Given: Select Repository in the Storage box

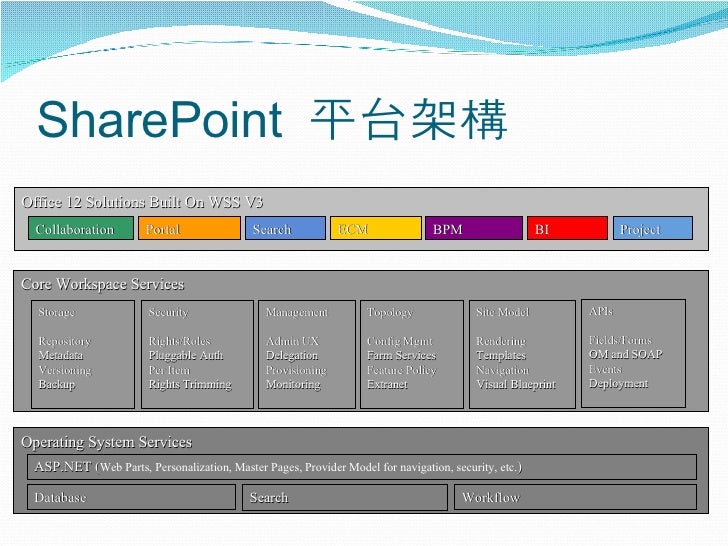Looking at the screenshot, I should 65,341.
